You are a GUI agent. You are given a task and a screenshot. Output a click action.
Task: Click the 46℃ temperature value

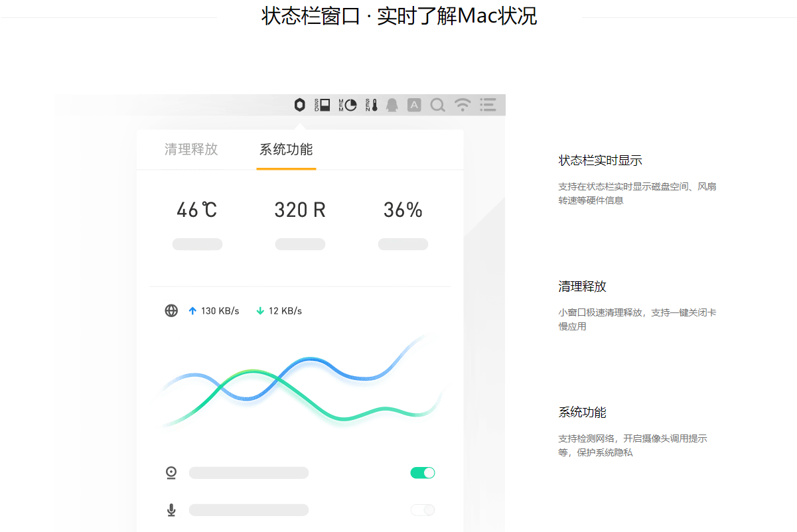[x=197, y=210]
